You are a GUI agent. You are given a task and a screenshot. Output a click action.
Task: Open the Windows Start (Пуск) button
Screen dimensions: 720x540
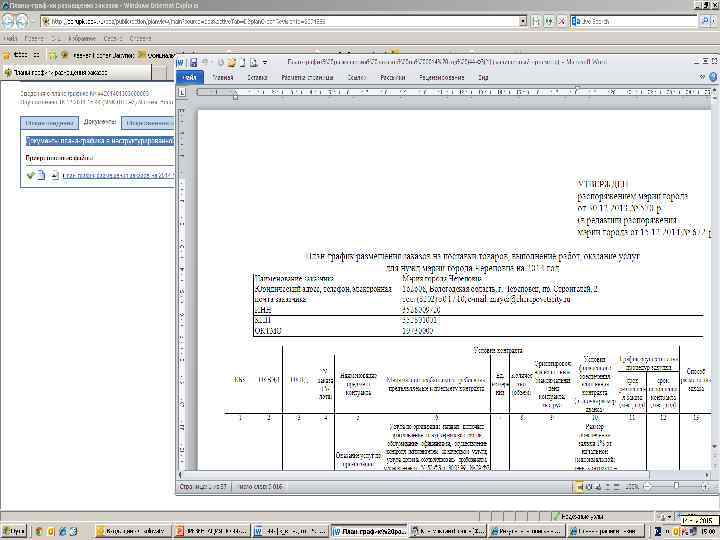coord(14,531)
